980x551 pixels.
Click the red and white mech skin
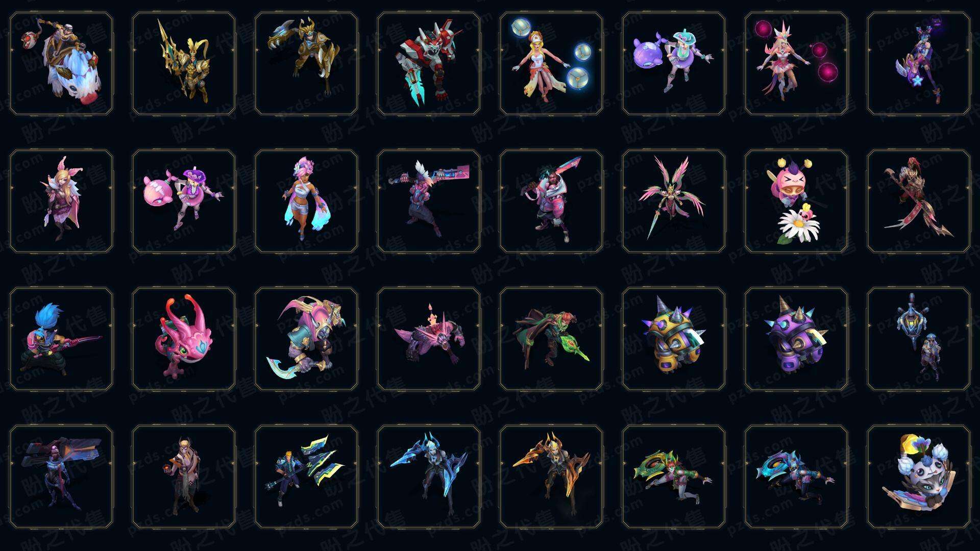(429, 64)
